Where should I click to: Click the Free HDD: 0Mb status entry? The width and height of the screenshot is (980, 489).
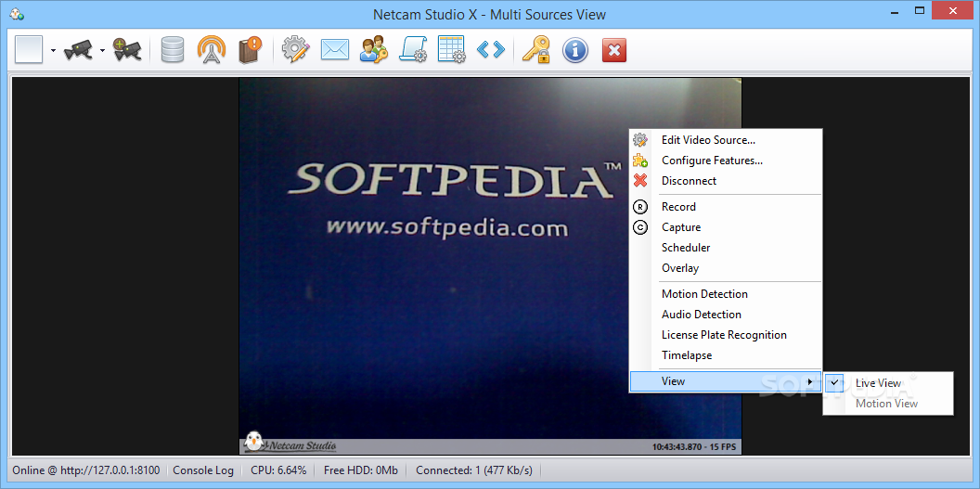click(361, 470)
